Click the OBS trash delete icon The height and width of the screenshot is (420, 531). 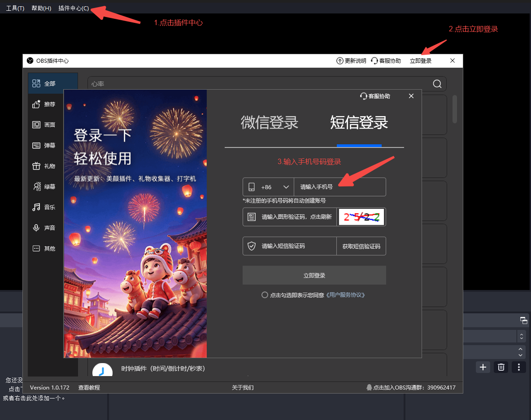tap(501, 367)
